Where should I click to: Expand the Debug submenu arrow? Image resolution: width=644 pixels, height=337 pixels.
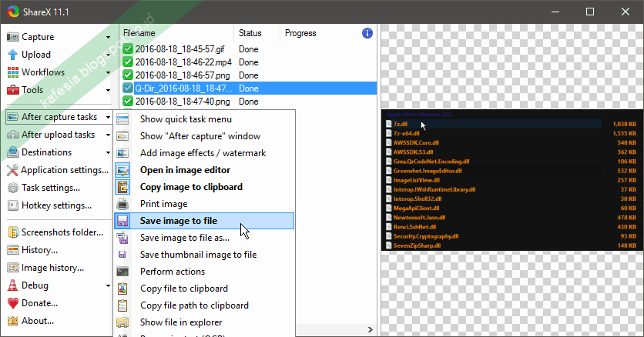(x=108, y=285)
